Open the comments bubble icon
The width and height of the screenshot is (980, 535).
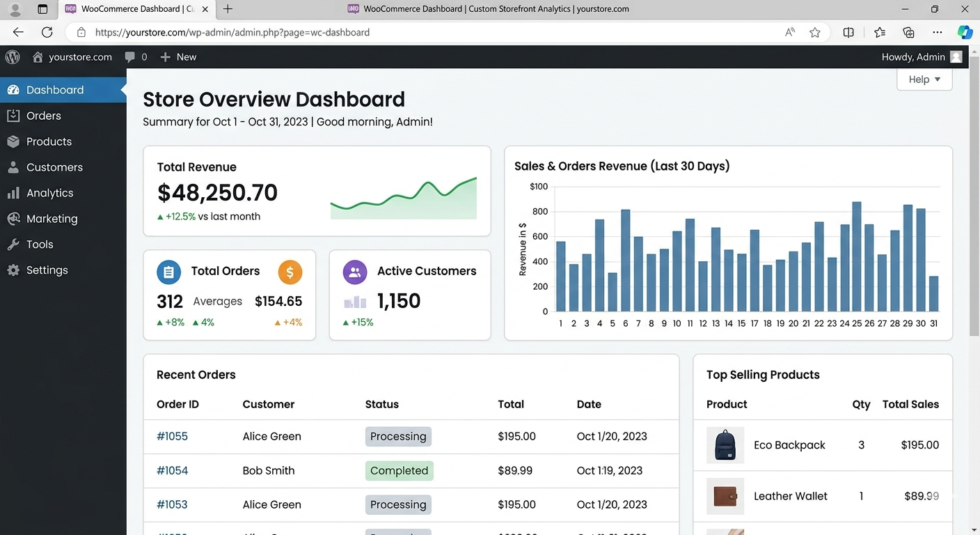tap(130, 57)
